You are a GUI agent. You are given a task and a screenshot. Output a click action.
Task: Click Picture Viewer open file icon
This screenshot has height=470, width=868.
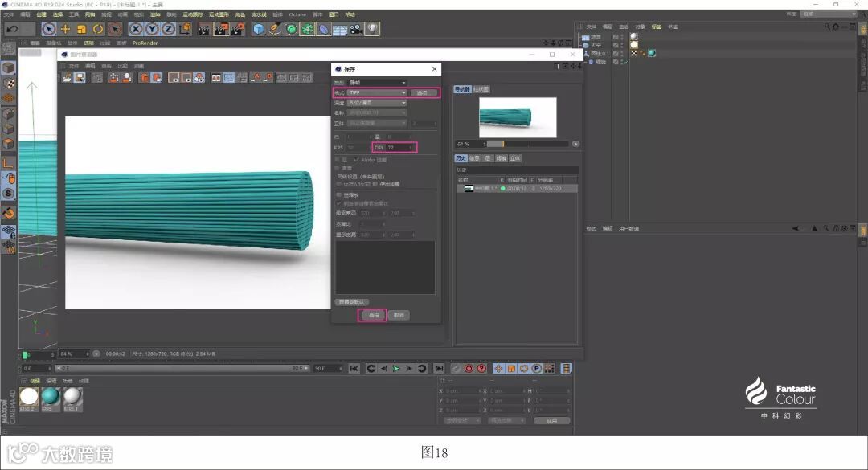[x=67, y=77]
